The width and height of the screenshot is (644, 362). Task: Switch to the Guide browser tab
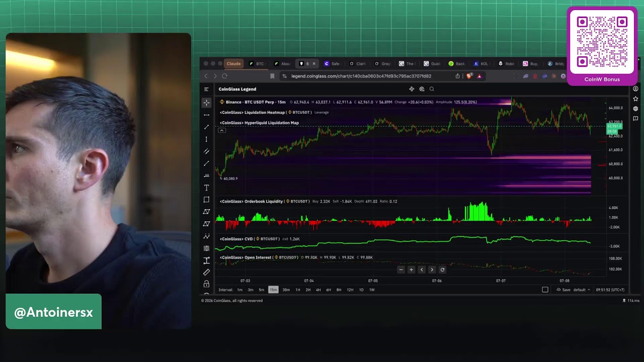tap(432, 64)
